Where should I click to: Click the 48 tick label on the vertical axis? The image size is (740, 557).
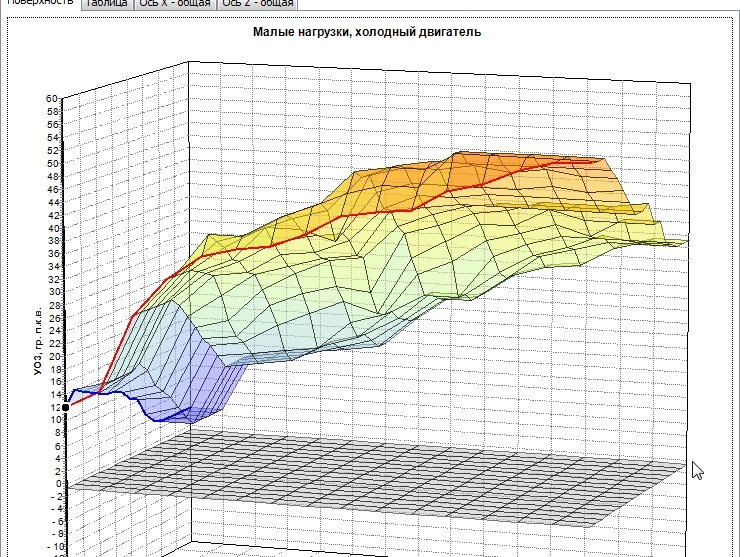coord(50,176)
